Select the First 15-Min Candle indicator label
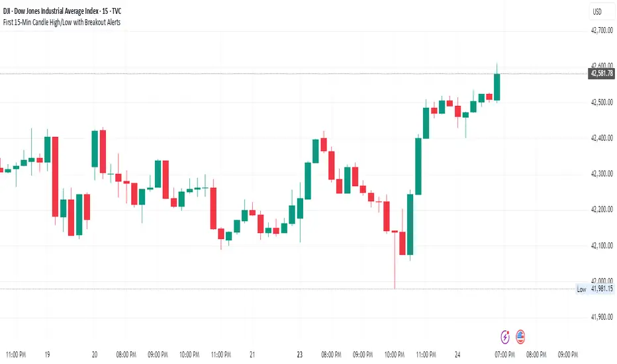 point(65,22)
